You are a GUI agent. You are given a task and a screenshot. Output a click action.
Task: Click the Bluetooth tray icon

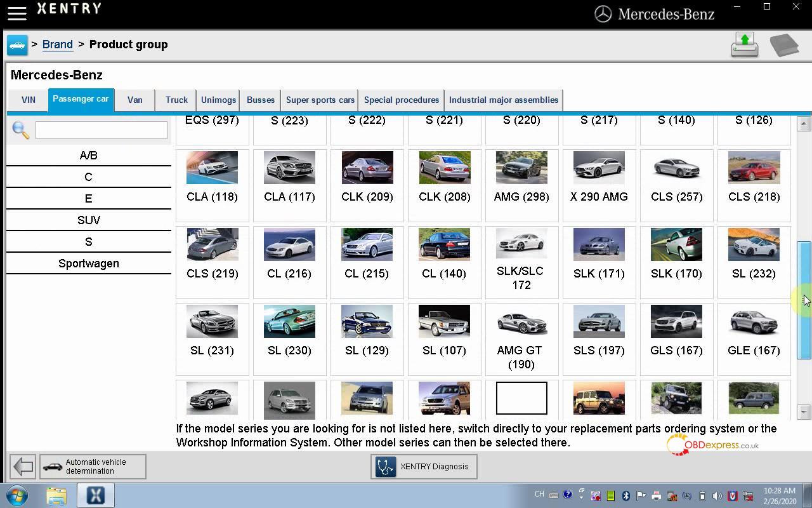tap(625, 495)
